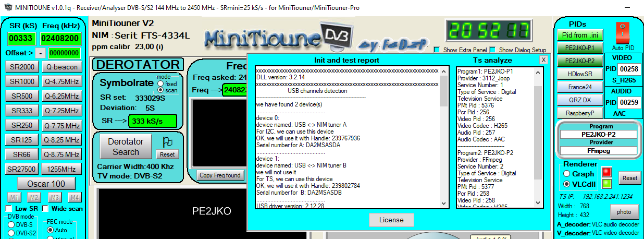
Task: Click the green renderer indicator square
Action: click(x=606, y=183)
